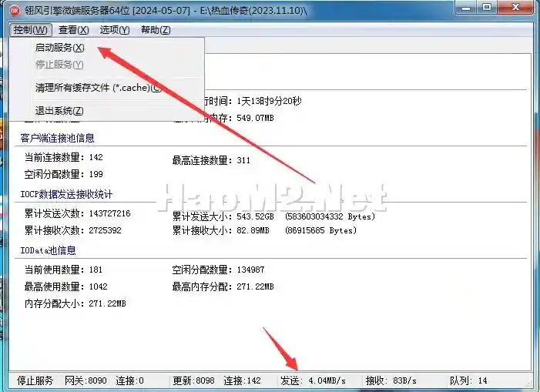
Task: Close the server window
Action: coord(515,8)
